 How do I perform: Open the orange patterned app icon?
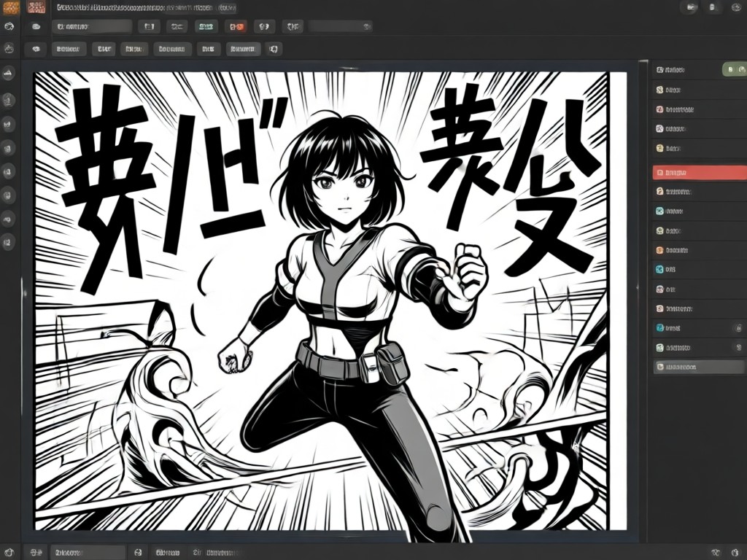(10, 7)
